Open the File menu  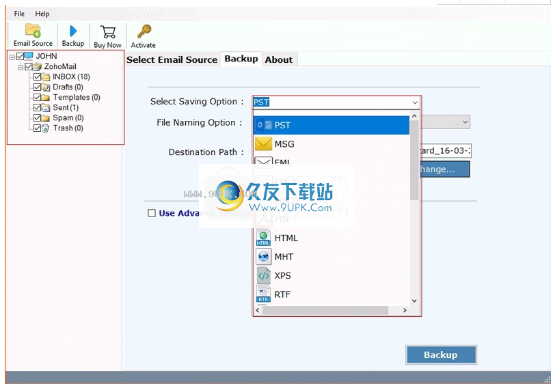pos(19,14)
